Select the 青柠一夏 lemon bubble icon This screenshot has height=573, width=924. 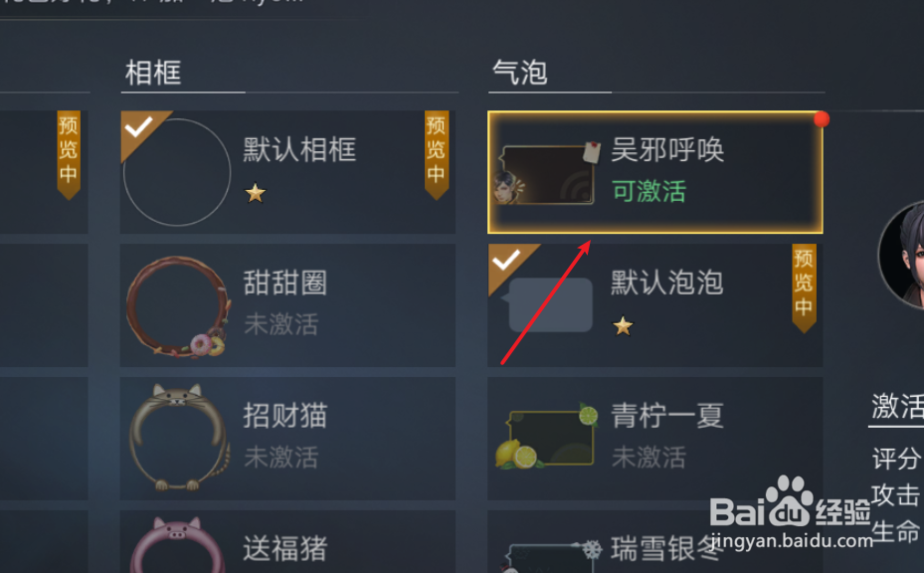[547, 437]
